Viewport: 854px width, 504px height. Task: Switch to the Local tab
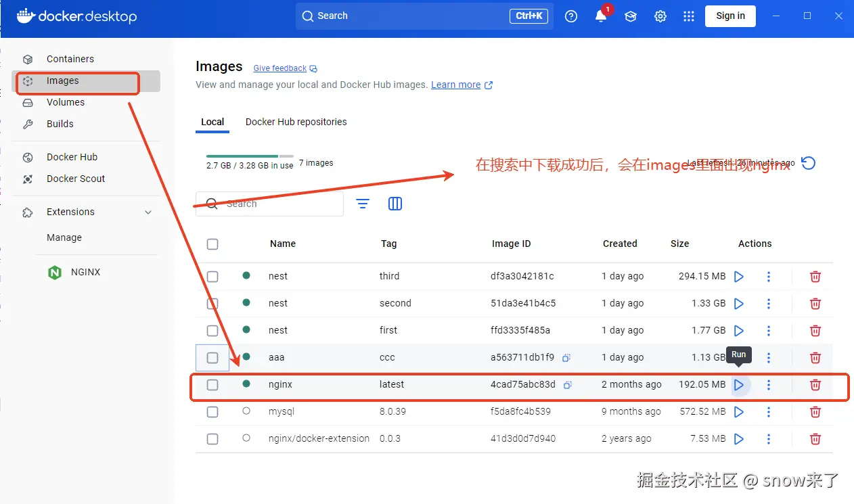coord(212,122)
